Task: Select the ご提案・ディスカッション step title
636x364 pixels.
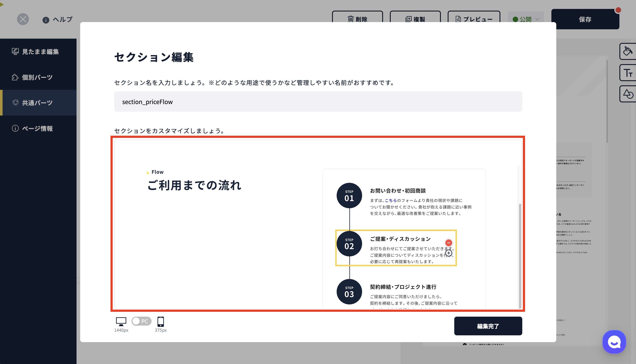Action: point(400,239)
